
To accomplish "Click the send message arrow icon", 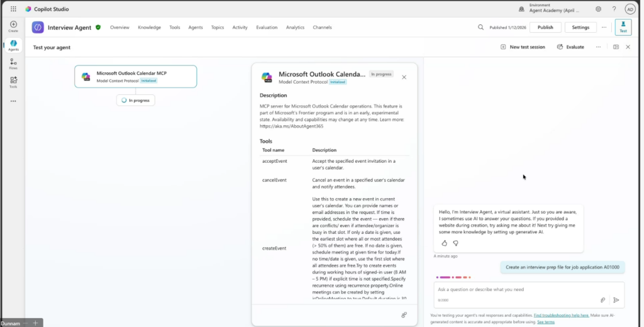I will [616, 300].
